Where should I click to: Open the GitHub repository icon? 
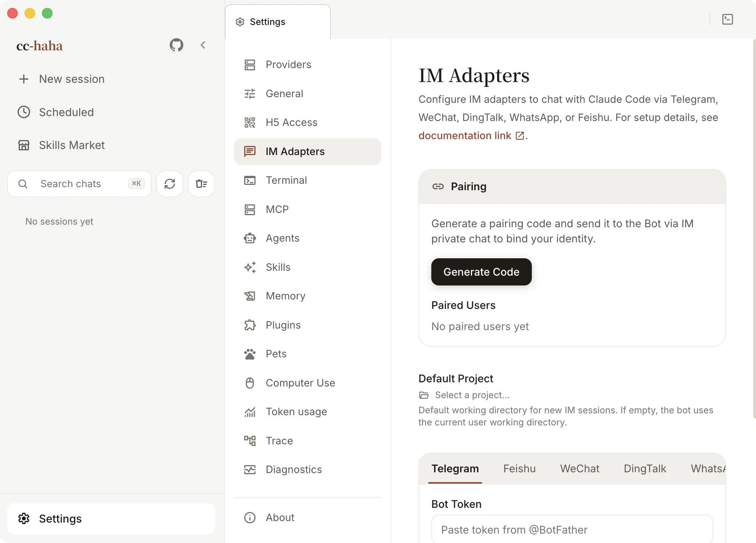[176, 45]
